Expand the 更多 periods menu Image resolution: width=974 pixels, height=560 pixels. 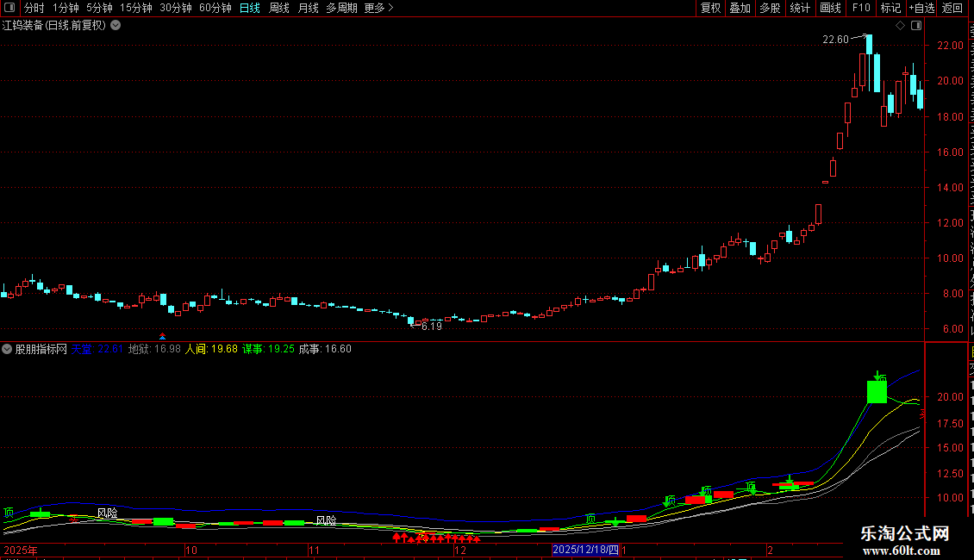(x=378, y=8)
